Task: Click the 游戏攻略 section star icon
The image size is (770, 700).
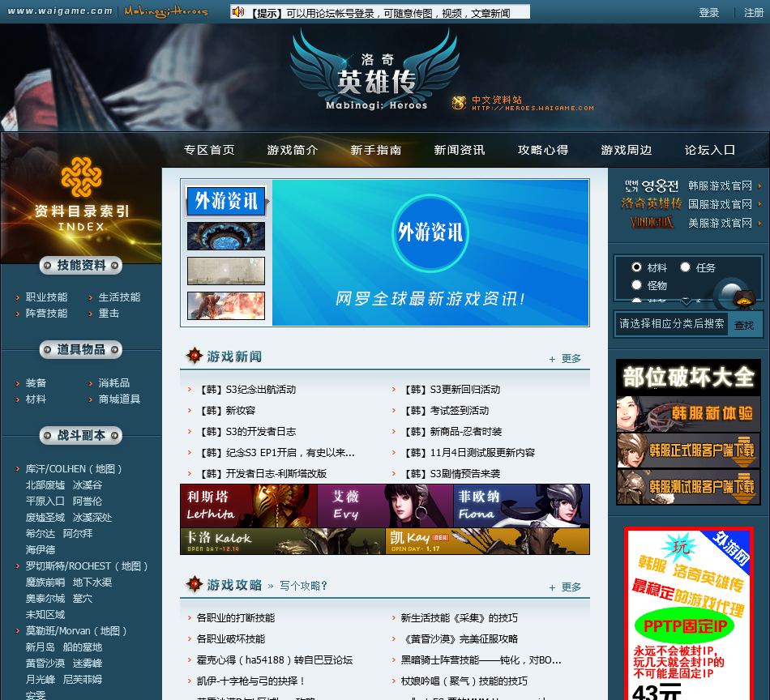Action: [x=195, y=584]
